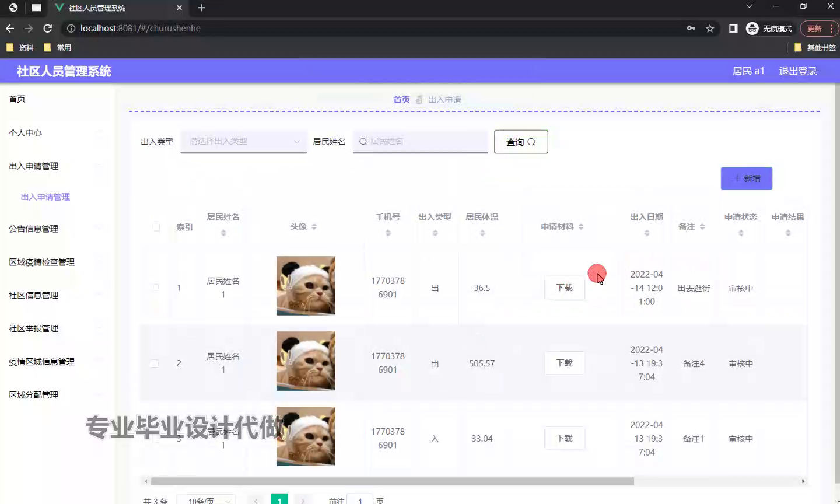Viewport: 840px width, 504px height.
Task: Sort table by 头像 column arrows
Action: tap(314, 226)
